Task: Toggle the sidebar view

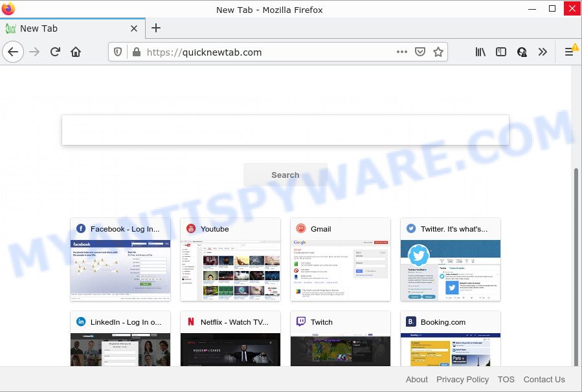Action: click(x=500, y=52)
